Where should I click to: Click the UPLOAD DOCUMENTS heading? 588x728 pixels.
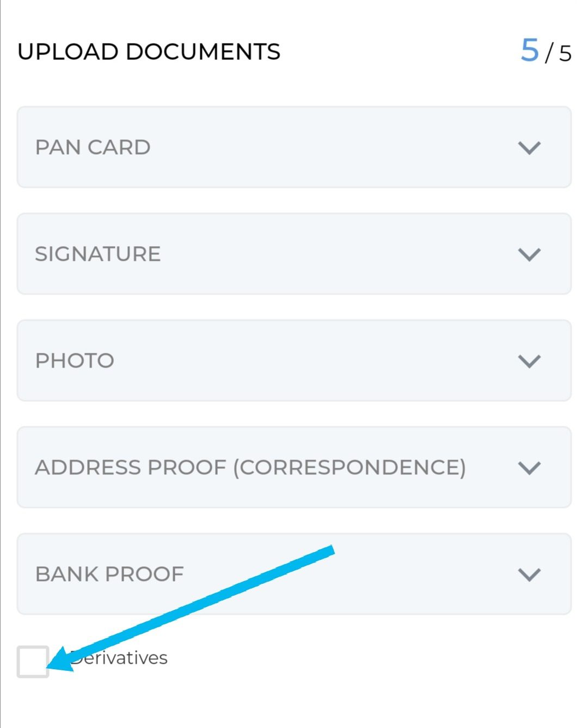pos(149,52)
